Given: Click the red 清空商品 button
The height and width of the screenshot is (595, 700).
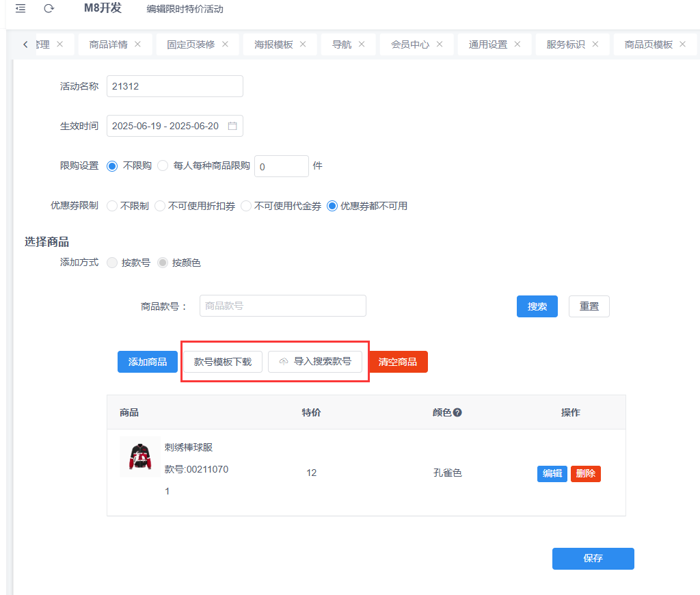Looking at the screenshot, I should pos(398,362).
